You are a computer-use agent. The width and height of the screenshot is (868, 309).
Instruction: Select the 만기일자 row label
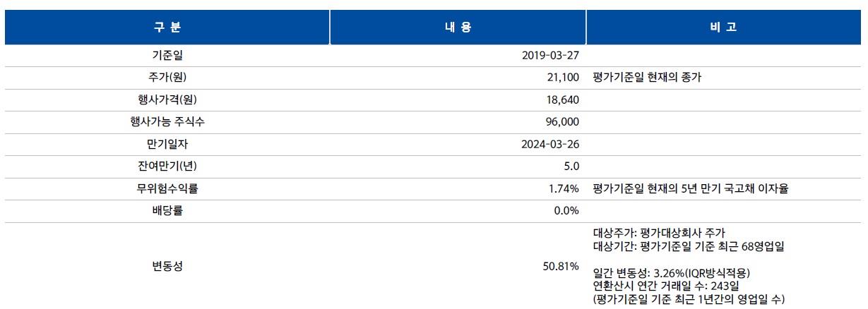167,144
